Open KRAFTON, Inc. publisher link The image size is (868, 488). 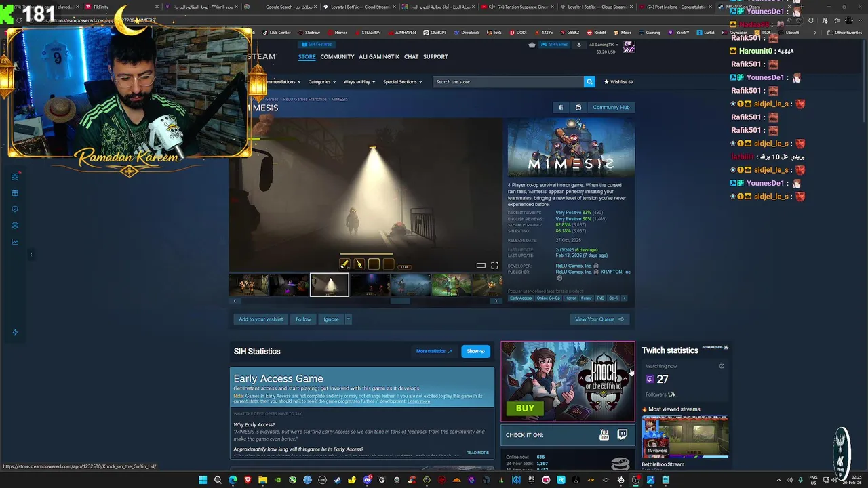(616, 272)
